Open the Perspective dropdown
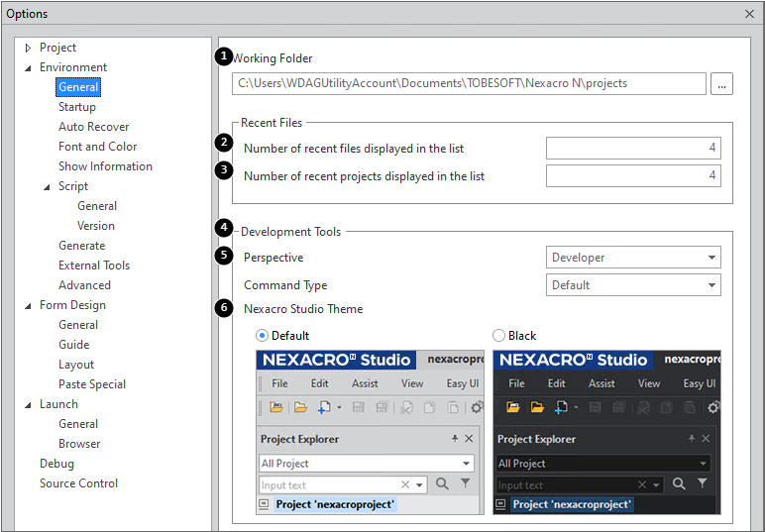The height and width of the screenshot is (532, 765). coord(633,258)
